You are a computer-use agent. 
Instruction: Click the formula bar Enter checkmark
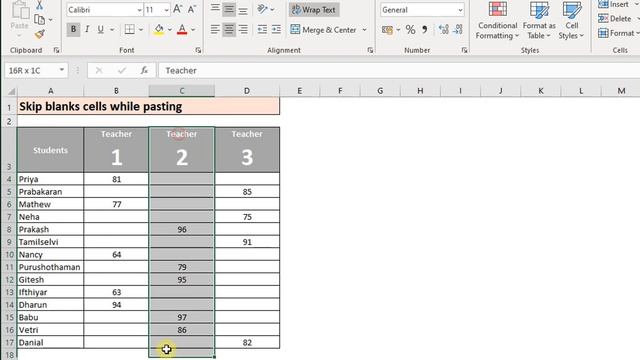122,71
